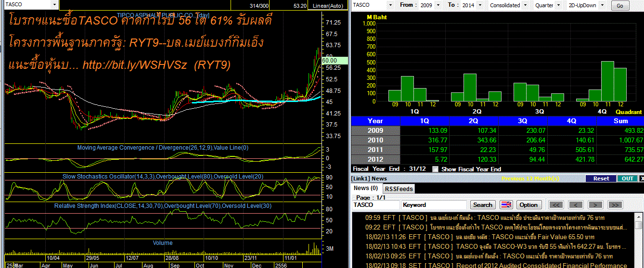Click MACD indicator title label
The height and width of the screenshot is (268, 644).
pos(163,148)
